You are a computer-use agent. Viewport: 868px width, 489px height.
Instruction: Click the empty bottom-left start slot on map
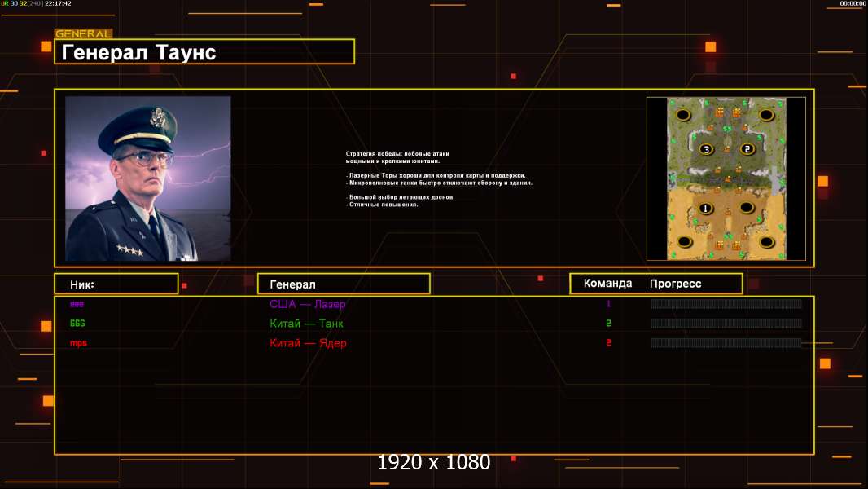pyautogui.click(x=684, y=242)
